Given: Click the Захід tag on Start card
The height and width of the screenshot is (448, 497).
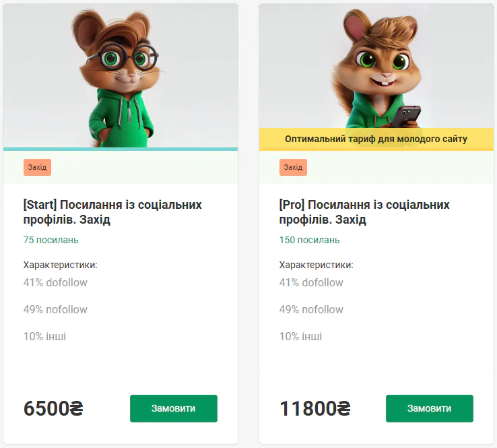Looking at the screenshot, I should coord(37,167).
